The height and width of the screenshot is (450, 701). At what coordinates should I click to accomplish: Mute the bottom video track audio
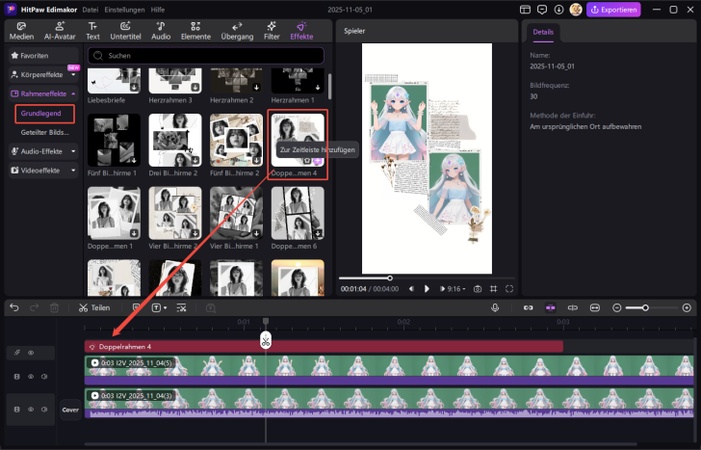tap(45, 408)
